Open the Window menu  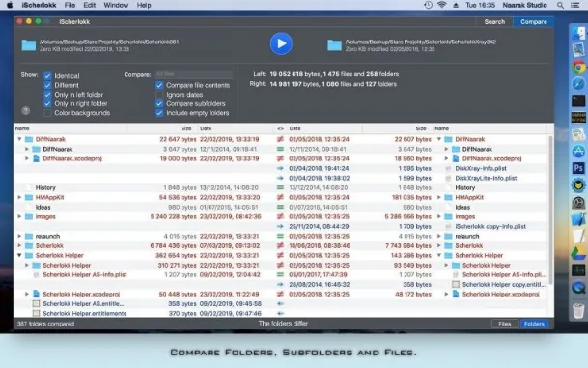[116, 5]
